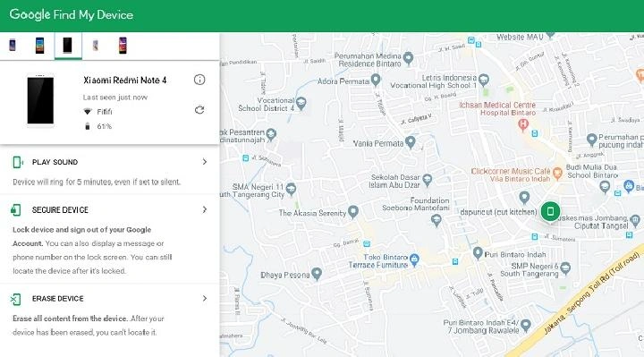
Task: Click the SECURE DEVICE label
Action: (x=61, y=210)
